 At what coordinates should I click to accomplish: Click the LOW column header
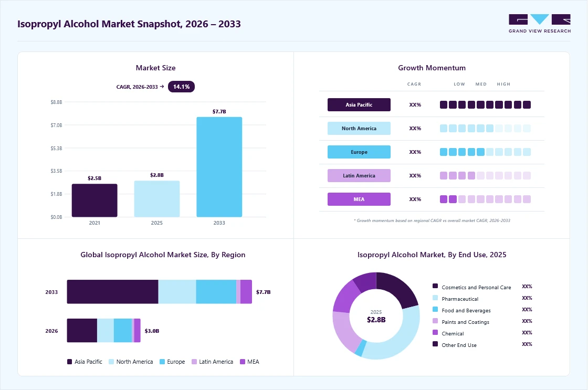tap(459, 84)
